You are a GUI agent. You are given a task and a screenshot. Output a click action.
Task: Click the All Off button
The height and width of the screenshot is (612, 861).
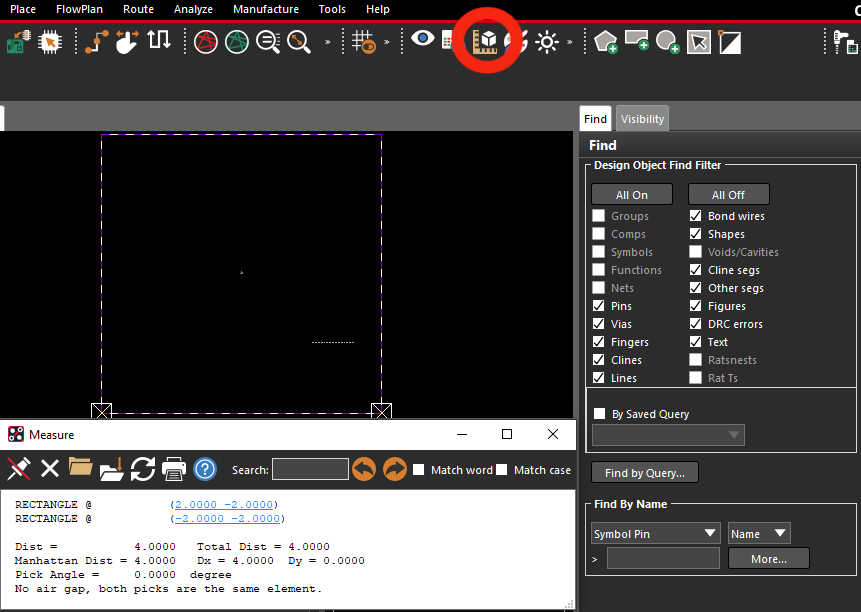click(x=729, y=195)
